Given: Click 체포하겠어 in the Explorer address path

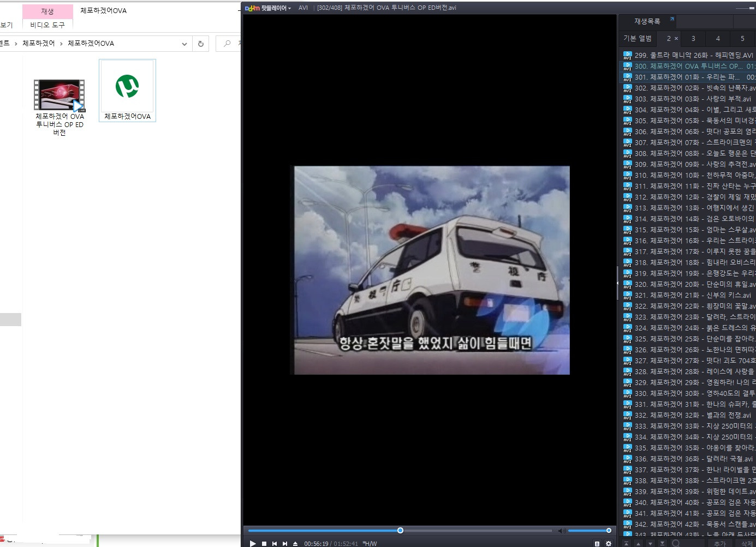Looking at the screenshot, I should point(38,43).
